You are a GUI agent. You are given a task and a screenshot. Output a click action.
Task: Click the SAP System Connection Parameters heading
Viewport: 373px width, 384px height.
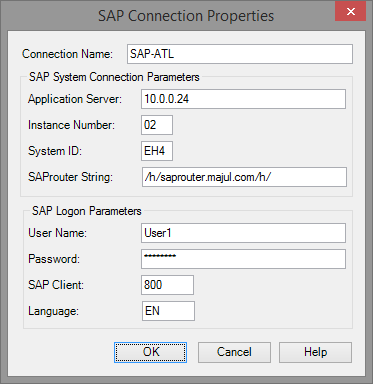tap(114, 77)
